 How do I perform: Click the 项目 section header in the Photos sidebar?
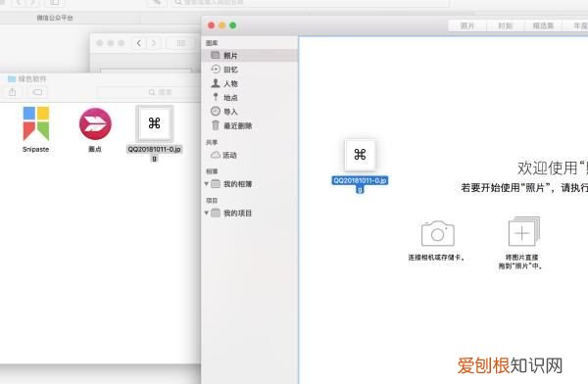tap(212, 200)
